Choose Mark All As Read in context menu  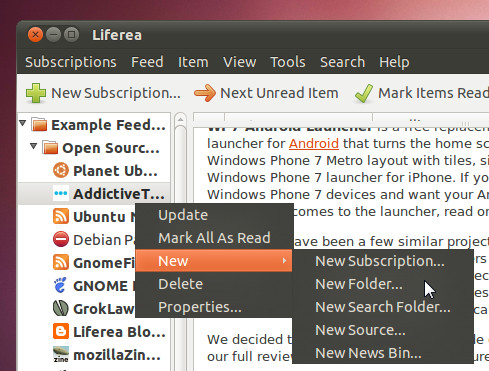coord(214,238)
